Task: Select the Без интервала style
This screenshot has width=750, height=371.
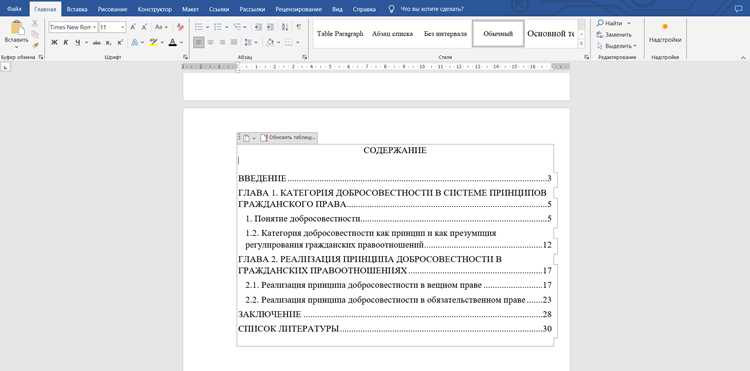Action: click(x=445, y=34)
